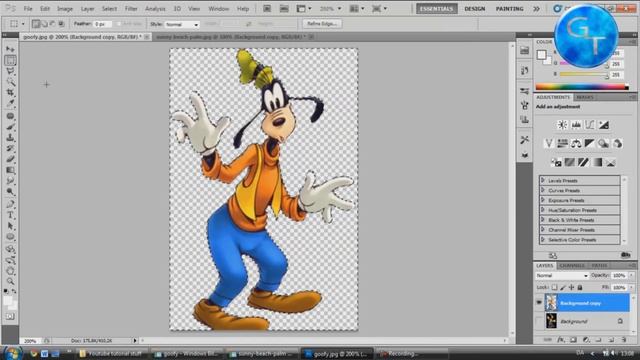Switch to the Painting workspace
The height and width of the screenshot is (360, 640).
[509, 9]
